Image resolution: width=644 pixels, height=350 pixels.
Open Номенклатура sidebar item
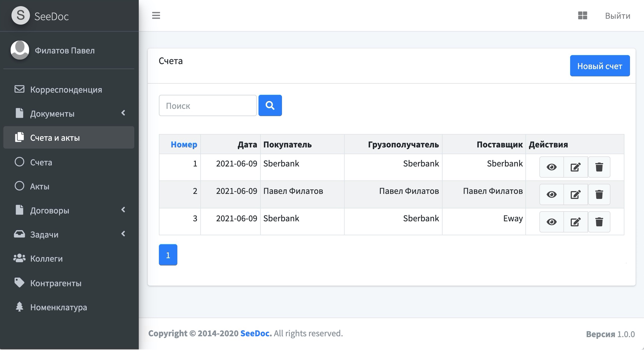click(x=69, y=307)
